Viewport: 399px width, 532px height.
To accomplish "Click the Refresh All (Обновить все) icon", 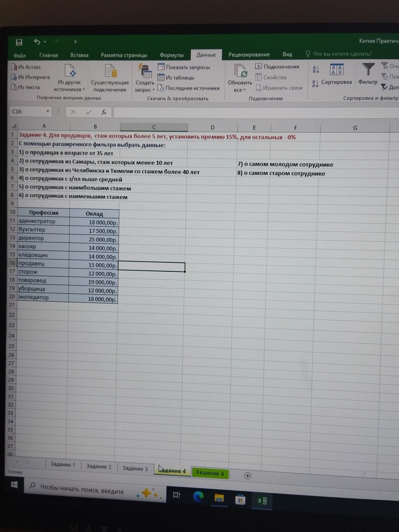I will pyautogui.click(x=240, y=71).
